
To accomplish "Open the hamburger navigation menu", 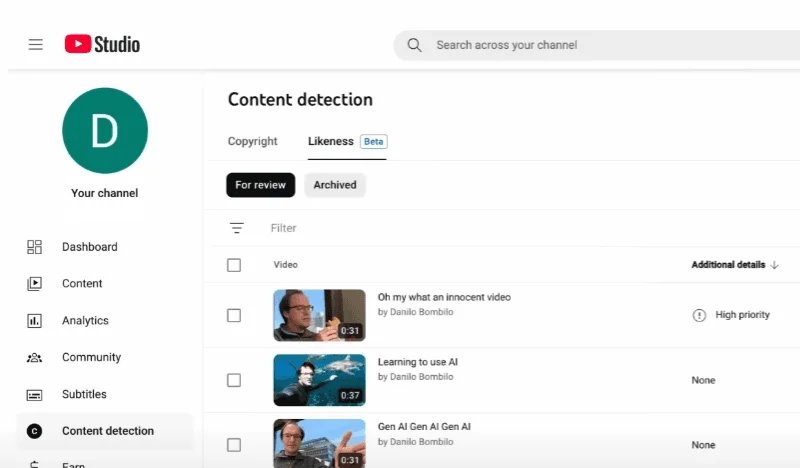I will [36, 45].
